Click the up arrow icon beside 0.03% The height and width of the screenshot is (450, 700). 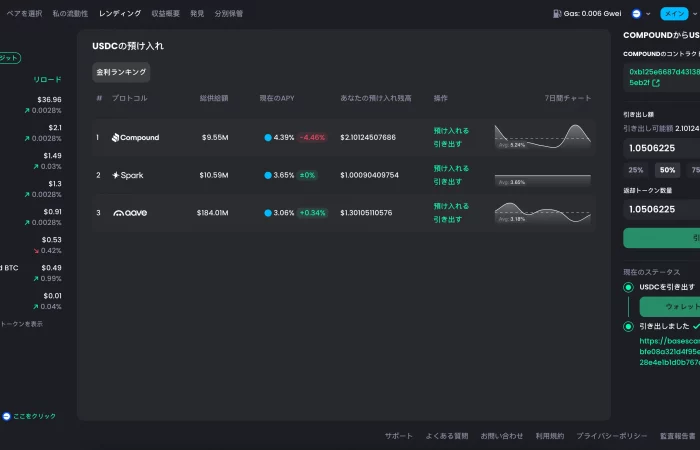36,167
